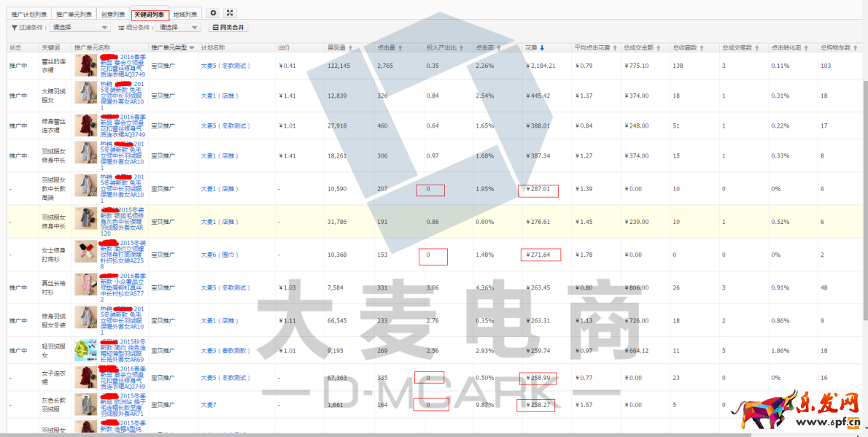This screenshot has width=868, height=437.
Task: Switch to the 地域列表 tab
Action: point(185,14)
